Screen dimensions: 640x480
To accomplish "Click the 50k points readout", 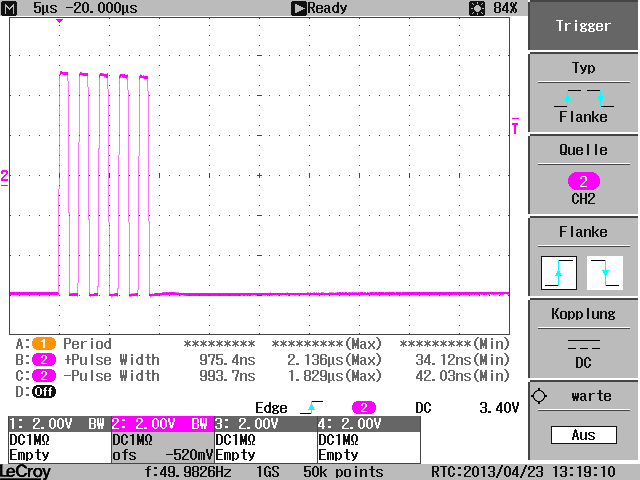I will 343,472.
